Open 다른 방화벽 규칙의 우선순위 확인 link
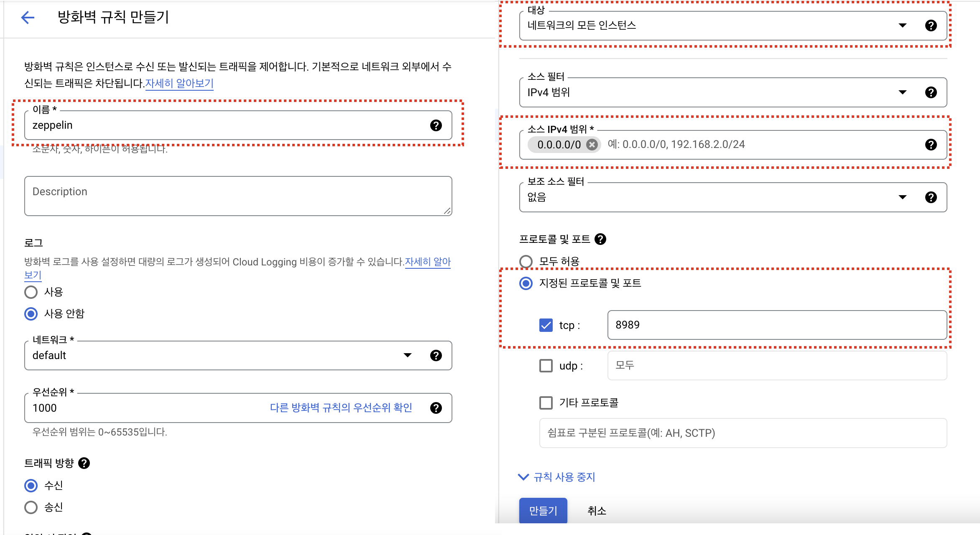This screenshot has width=980, height=535. [341, 408]
